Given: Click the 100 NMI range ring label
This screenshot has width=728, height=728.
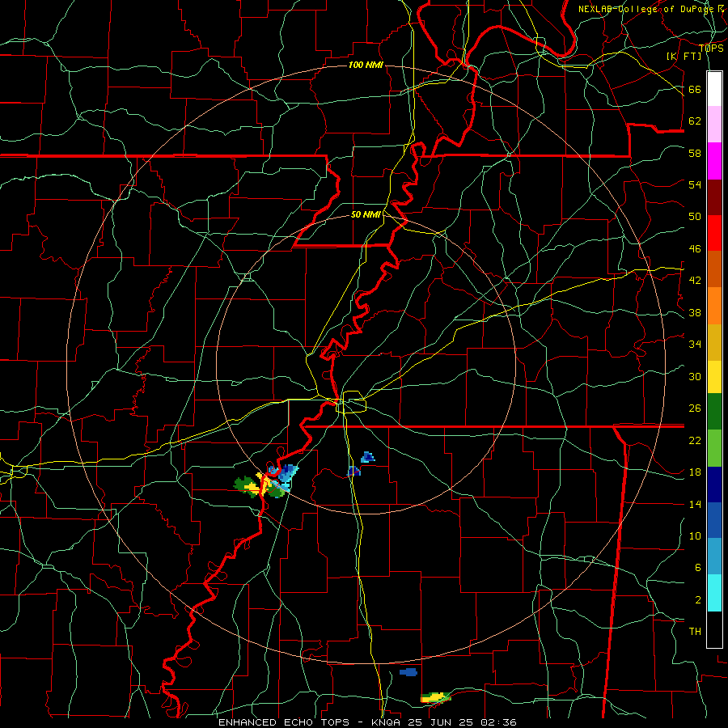Looking at the screenshot, I should pos(366,65).
